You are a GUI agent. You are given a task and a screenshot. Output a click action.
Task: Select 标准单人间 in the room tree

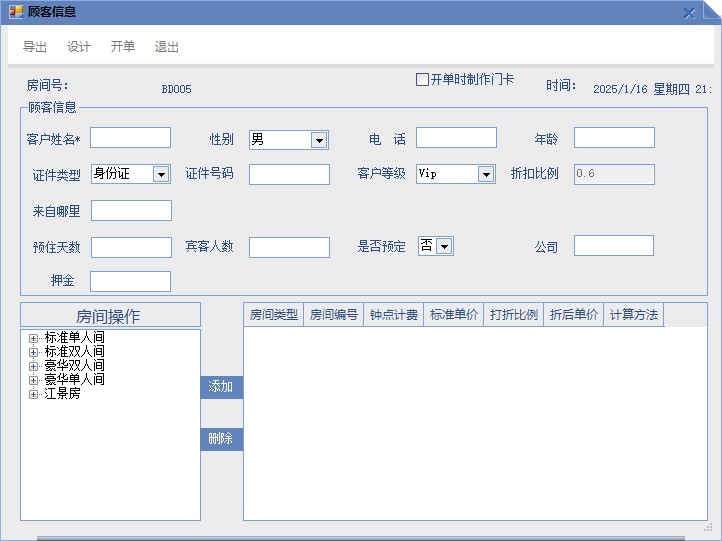coord(75,337)
